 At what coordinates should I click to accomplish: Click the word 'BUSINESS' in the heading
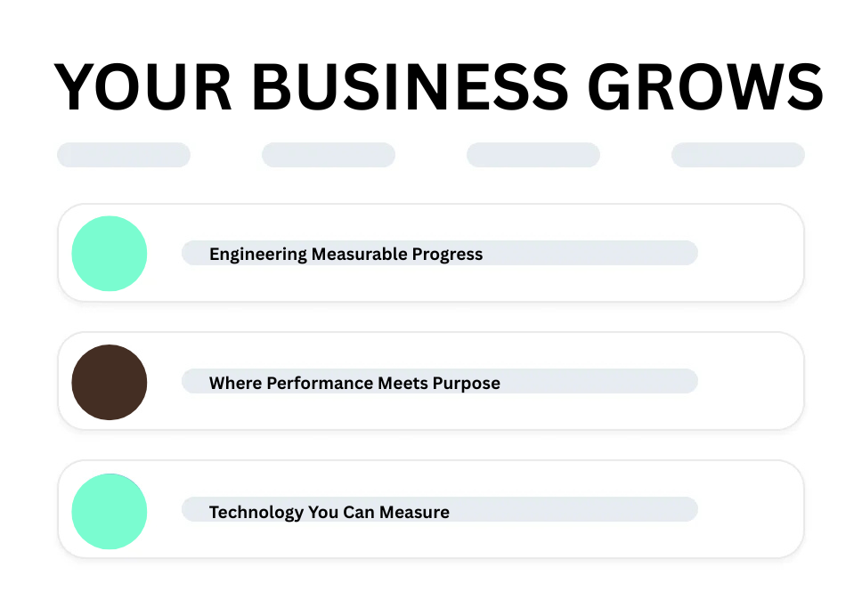(409, 87)
